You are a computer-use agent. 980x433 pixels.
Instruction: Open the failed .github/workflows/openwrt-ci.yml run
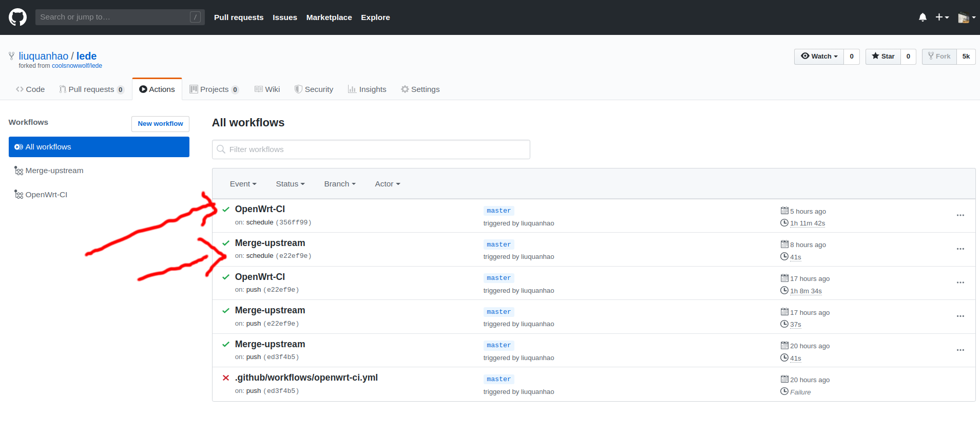coord(306,378)
